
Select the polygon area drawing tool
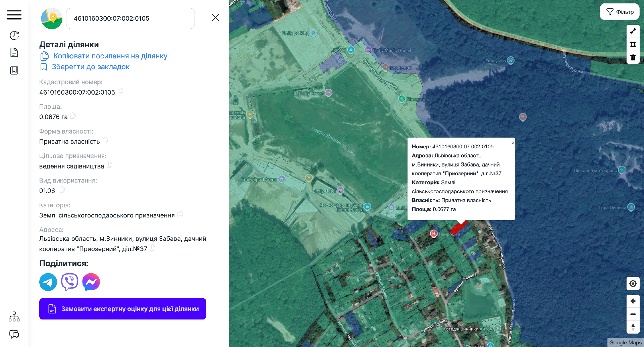pos(633,44)
